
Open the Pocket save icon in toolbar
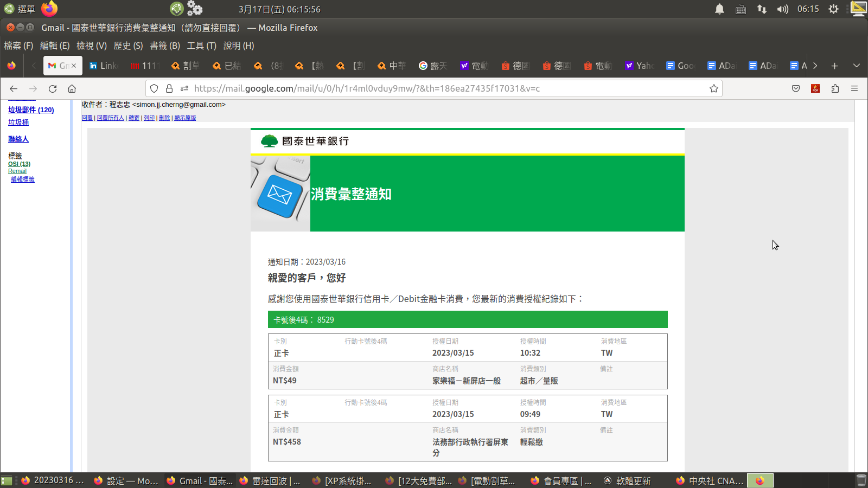[796, 88]
